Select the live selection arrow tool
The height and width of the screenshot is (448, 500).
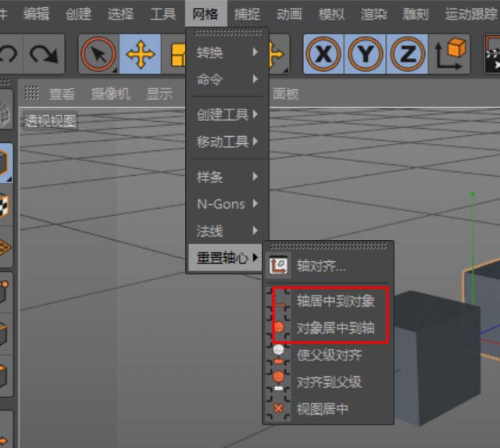98,54
